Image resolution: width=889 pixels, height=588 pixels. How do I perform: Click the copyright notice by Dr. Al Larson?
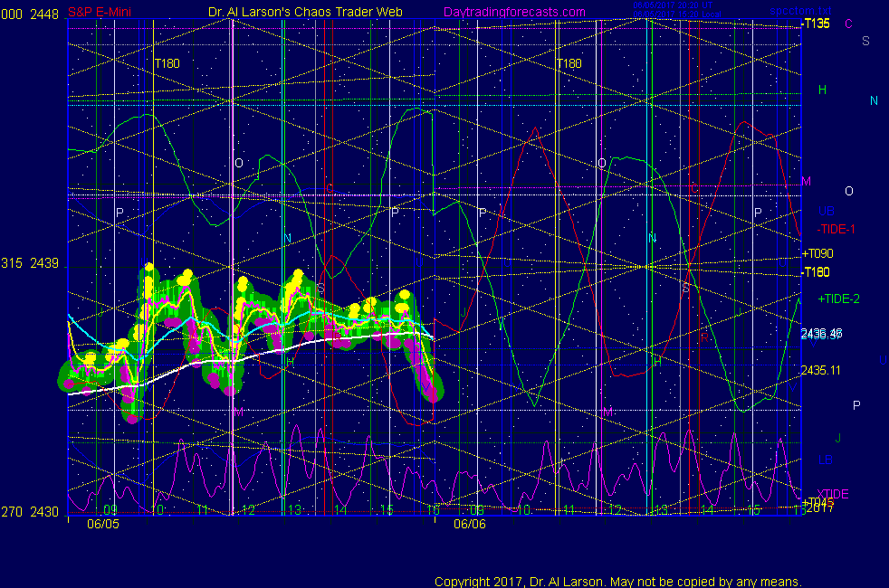pyautogui.click(x=618, y=582)
